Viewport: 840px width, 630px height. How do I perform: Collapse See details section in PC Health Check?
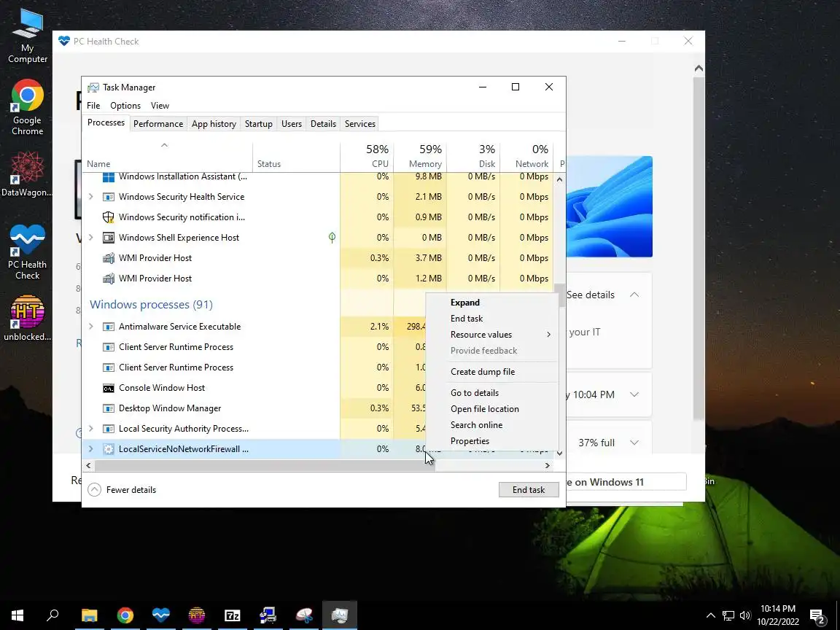634,295
